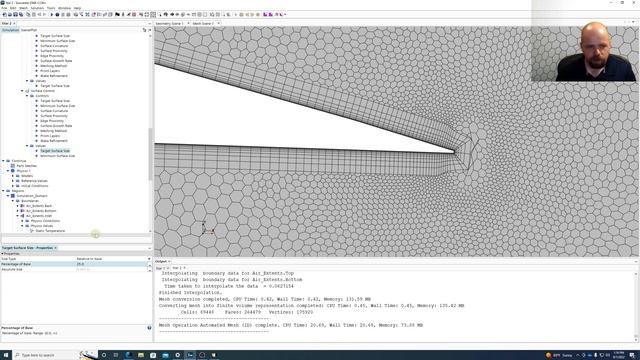Image resolution: width=640 pixels, height=360 pixels.
Task: Open the Windows Start menu
Action: click(6, 355)
